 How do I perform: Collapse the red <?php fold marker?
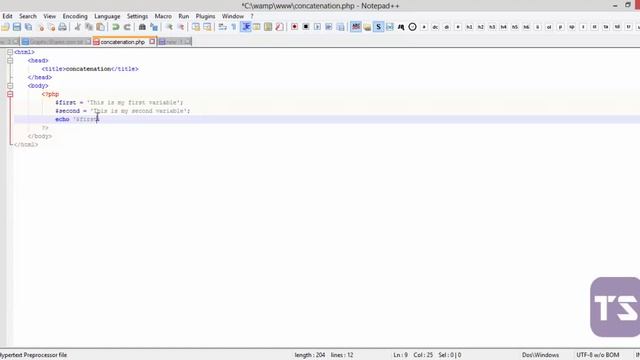point(10,94)
